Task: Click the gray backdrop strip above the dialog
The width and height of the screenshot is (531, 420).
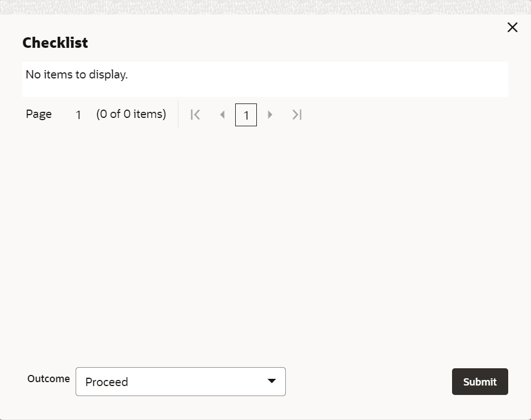Action: click(x=265, y=7)
